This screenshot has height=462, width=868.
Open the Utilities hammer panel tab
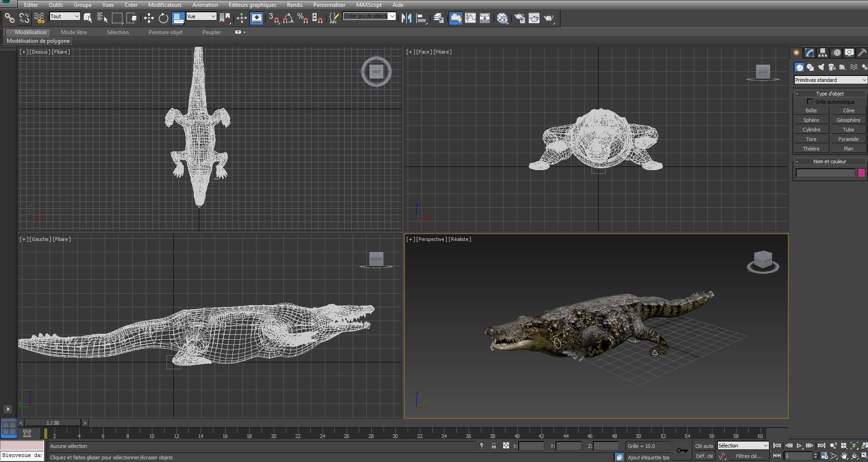click(862, 53)
